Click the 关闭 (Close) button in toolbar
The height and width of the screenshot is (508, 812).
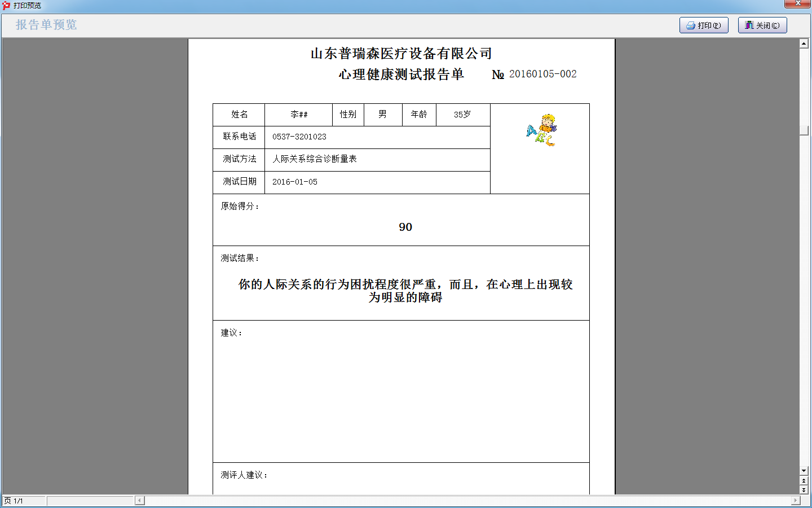click(x=762, y=25)
